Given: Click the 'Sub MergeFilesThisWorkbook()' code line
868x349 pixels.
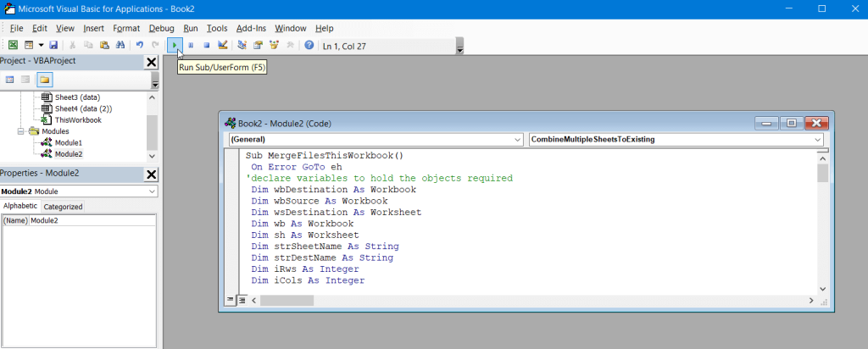Looking at the screenshot, I should point(325,155).
